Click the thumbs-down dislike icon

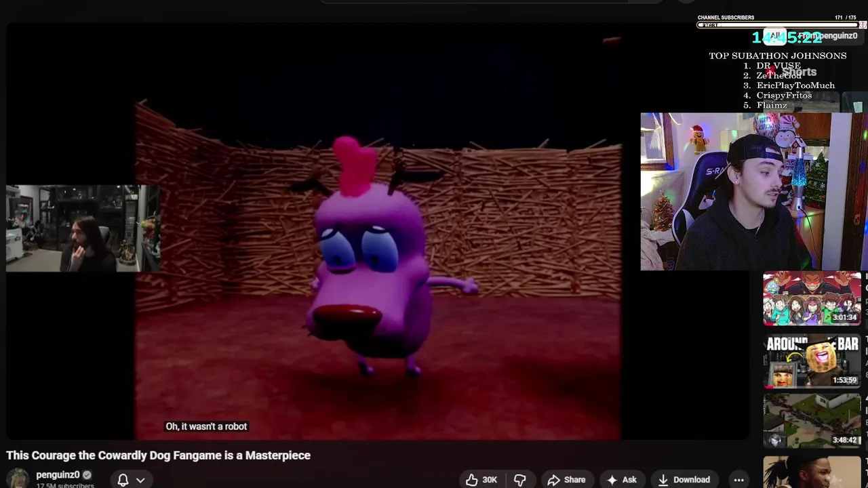(x=520, y=480)
